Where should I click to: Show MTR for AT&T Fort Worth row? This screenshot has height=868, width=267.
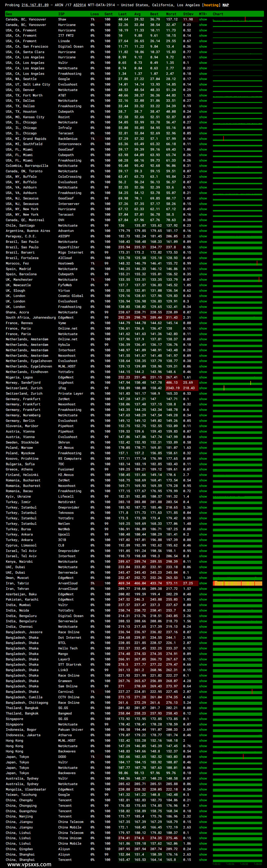pos(203,95)
